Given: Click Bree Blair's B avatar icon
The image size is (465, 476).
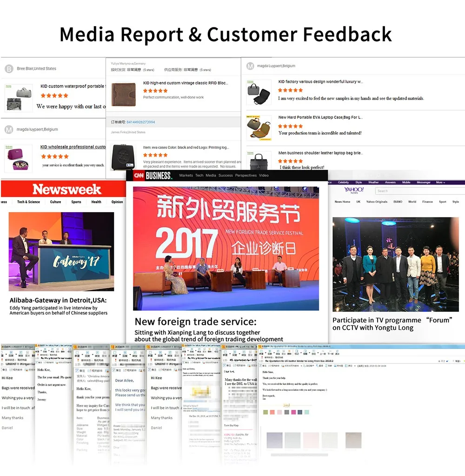Looking at the screenshot, I should (9, 69).
